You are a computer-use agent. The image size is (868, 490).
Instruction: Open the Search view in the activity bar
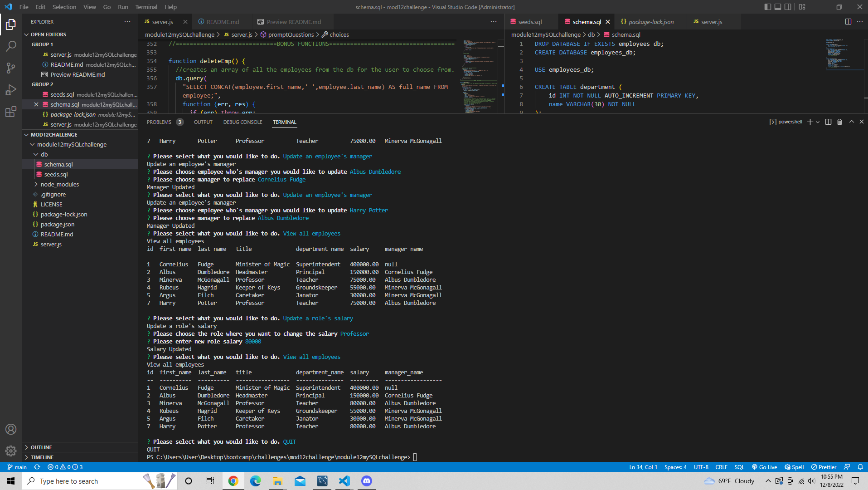point(11,46)
